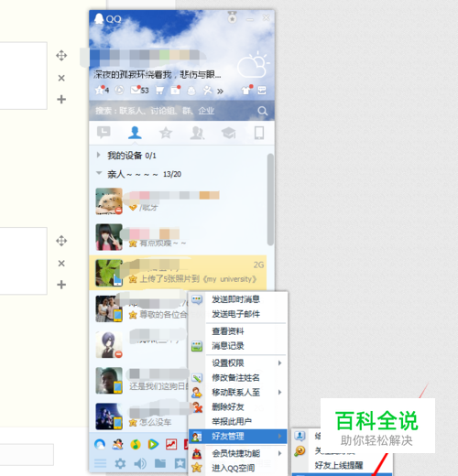Click contact avatar with status 怎么没车
This screenshot has width=458, height=476.
click(109, 416)
